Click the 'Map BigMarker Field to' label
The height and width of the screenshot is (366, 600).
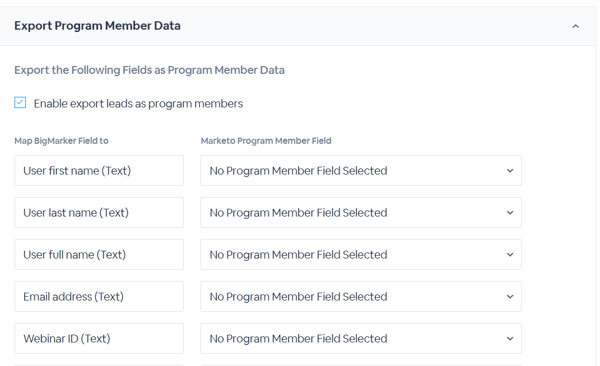(x=61, y=141)
